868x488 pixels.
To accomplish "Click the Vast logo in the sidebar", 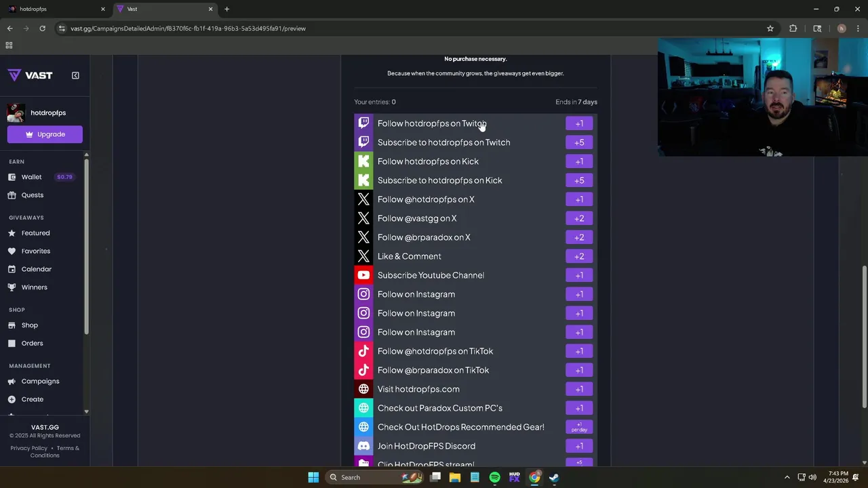I will click(30, 75).
